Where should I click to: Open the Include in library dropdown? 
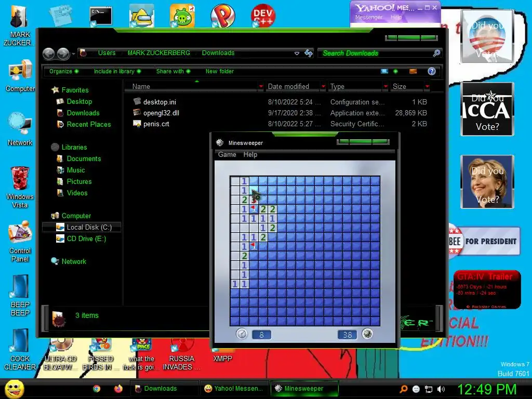117,71
